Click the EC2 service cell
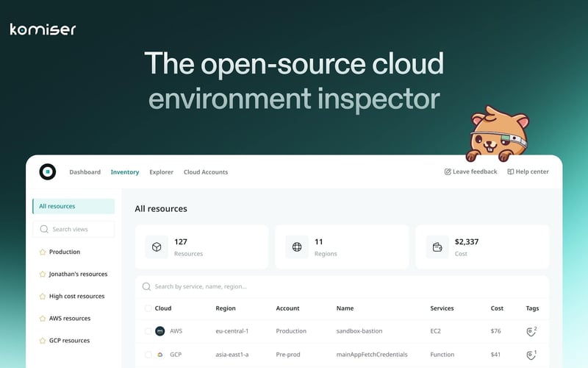This screenshot has width=588, height=368. tap(435, 331)
